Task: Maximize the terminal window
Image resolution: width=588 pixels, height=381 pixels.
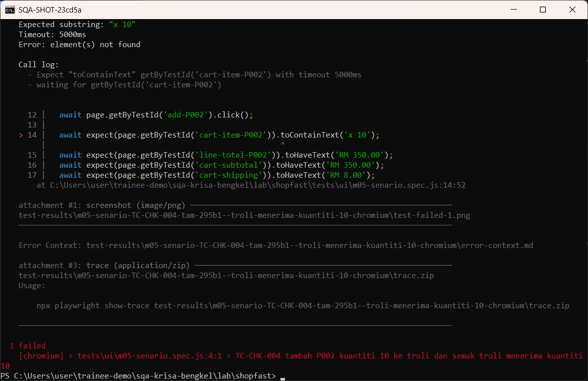Action: click(543, 10)
